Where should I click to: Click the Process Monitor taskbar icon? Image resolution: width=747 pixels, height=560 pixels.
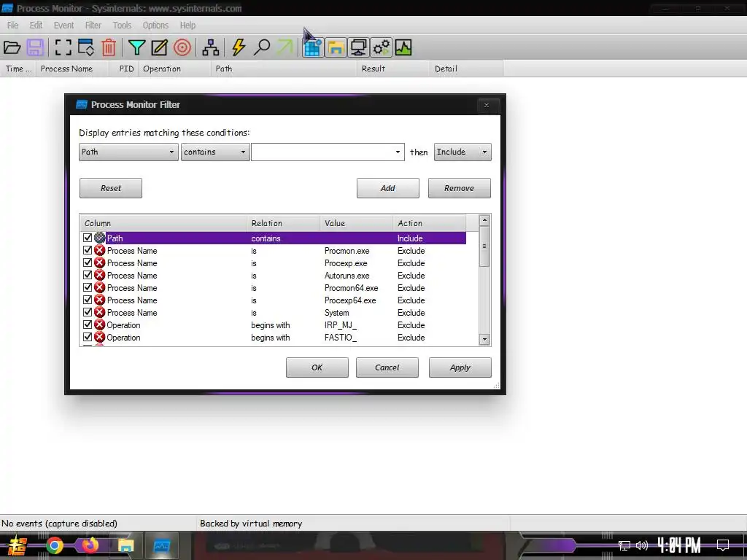161,545
